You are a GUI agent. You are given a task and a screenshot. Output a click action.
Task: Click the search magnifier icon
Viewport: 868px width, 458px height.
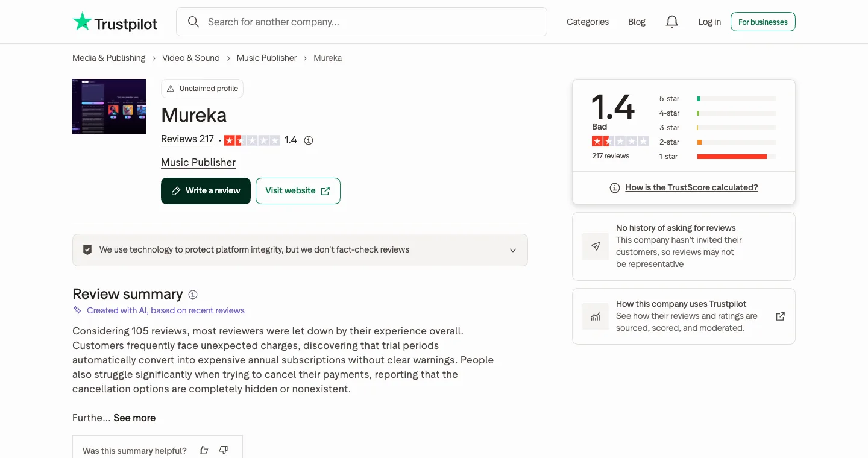(x=193, y=22)
